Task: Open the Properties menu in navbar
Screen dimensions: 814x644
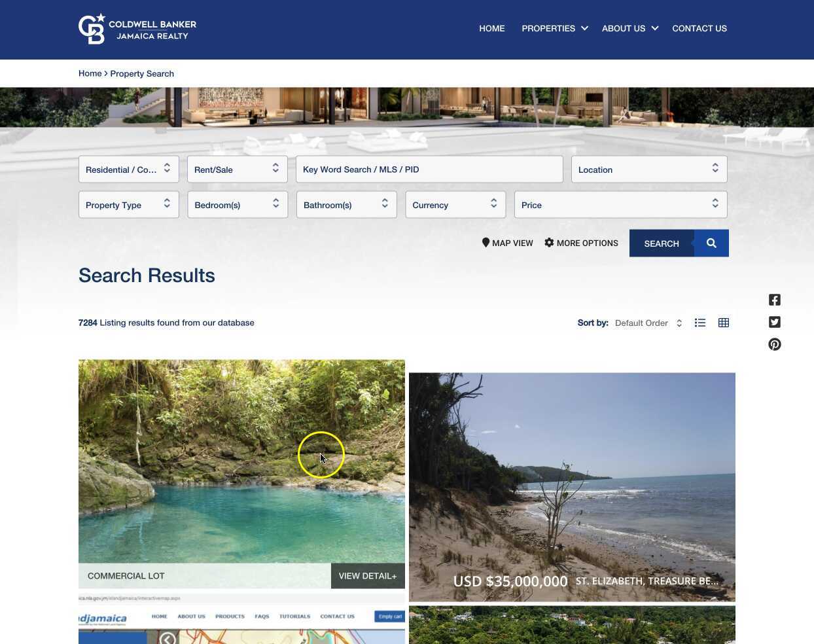Action: coord(555,28)
